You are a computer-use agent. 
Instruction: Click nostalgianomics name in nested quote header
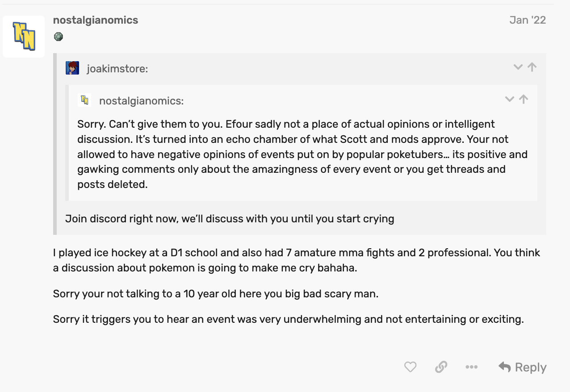point(141,101)
